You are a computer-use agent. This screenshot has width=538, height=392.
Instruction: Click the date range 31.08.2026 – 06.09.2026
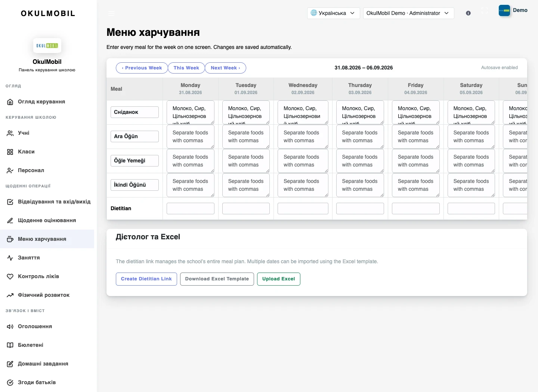click(x=364, y=68)
